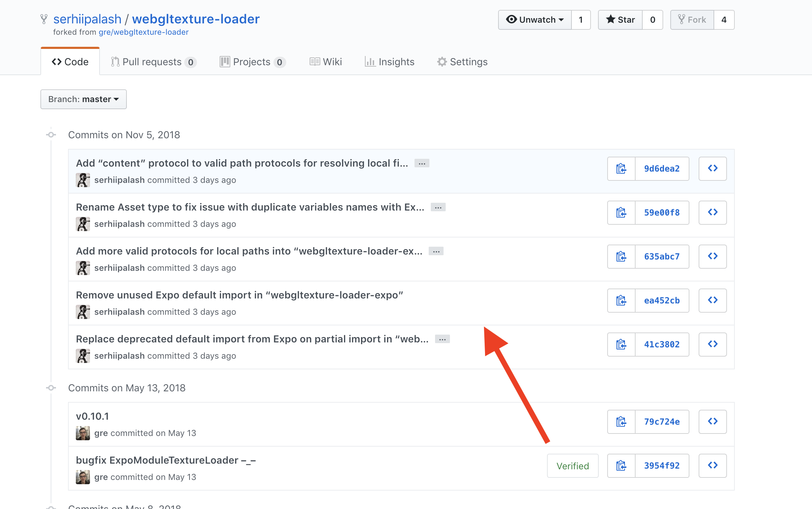Browse repository at commit 9d6dea2
Image resolution: width=812 pixels, height=509 pixels.
pos(713,169)
